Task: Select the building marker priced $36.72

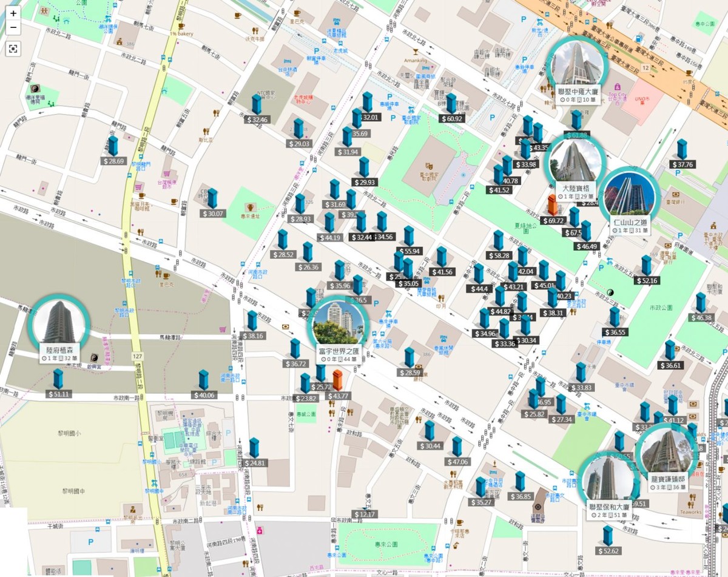Action: (x=295, y=353)
